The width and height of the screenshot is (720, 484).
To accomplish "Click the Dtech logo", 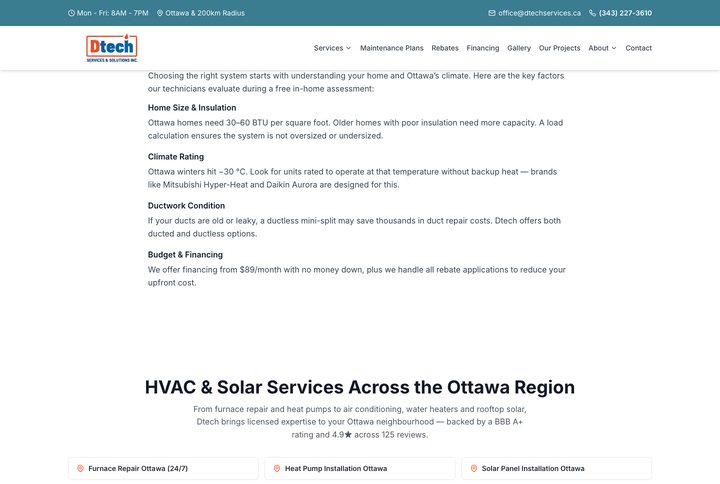I will [x=112, y=48].
